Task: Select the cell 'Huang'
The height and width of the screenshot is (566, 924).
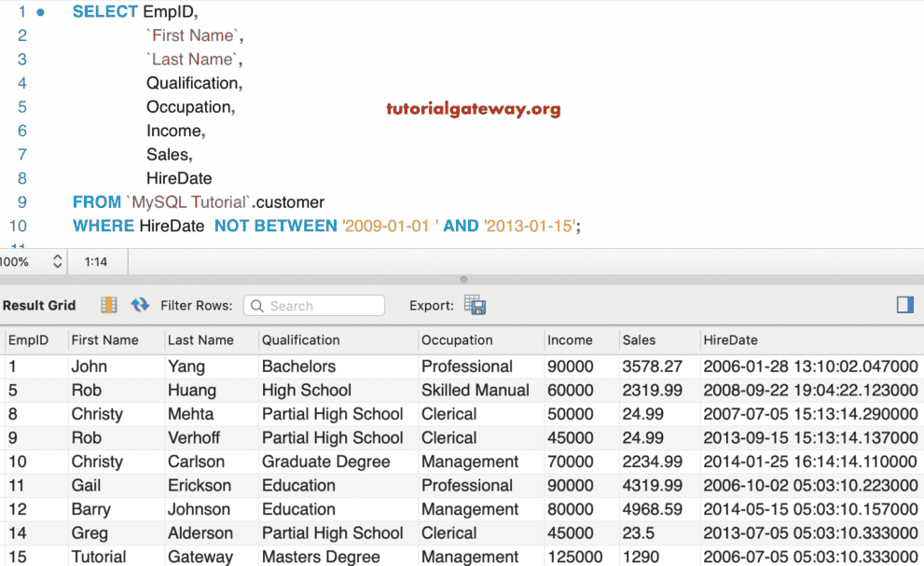Action: (192, 391)
